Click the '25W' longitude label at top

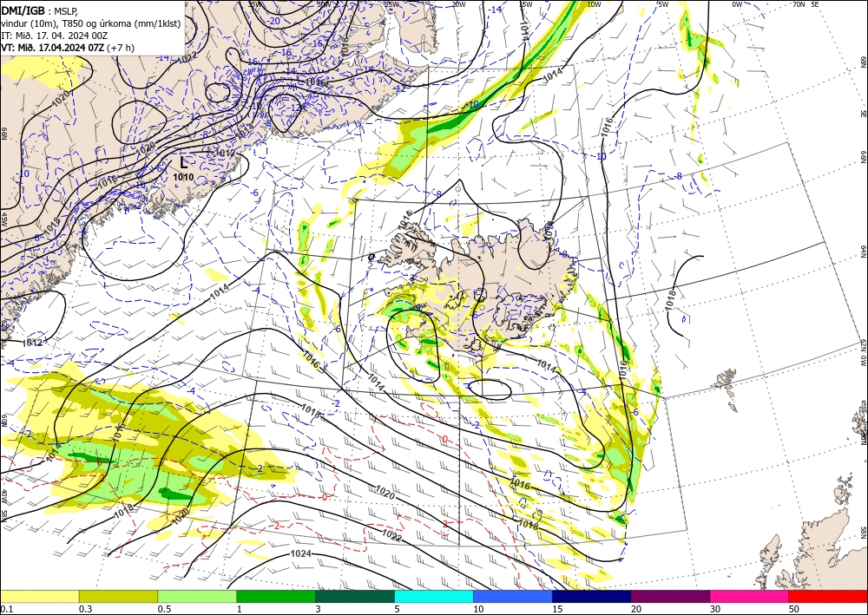point(391,3)
